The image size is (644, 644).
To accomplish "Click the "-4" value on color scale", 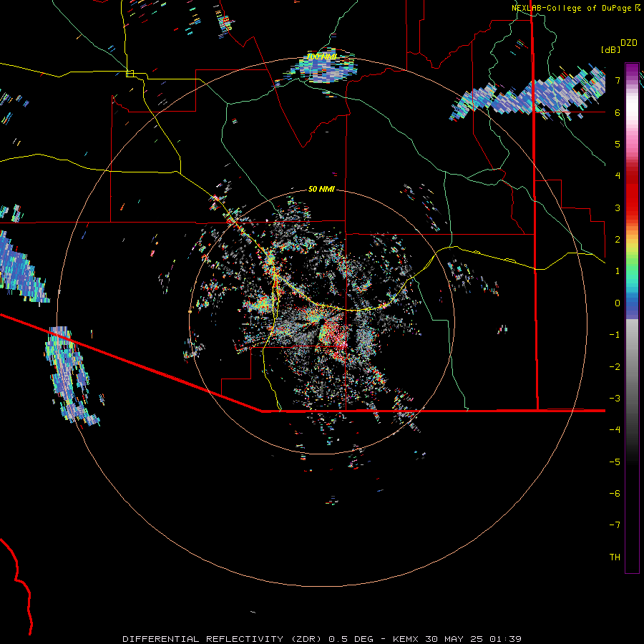I will [x=615, y=430].
